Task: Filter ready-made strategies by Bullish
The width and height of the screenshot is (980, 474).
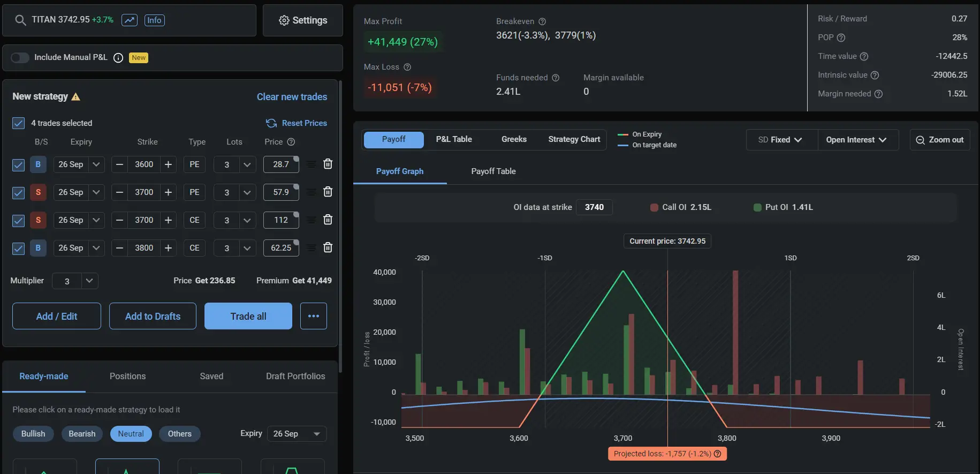Action: coord(33,434)
